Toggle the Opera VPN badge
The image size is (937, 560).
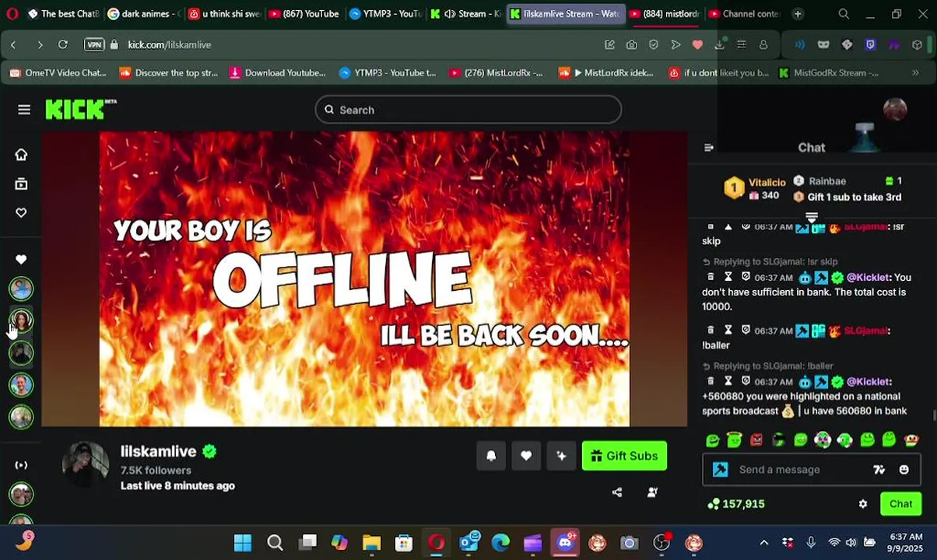[94, 45]
